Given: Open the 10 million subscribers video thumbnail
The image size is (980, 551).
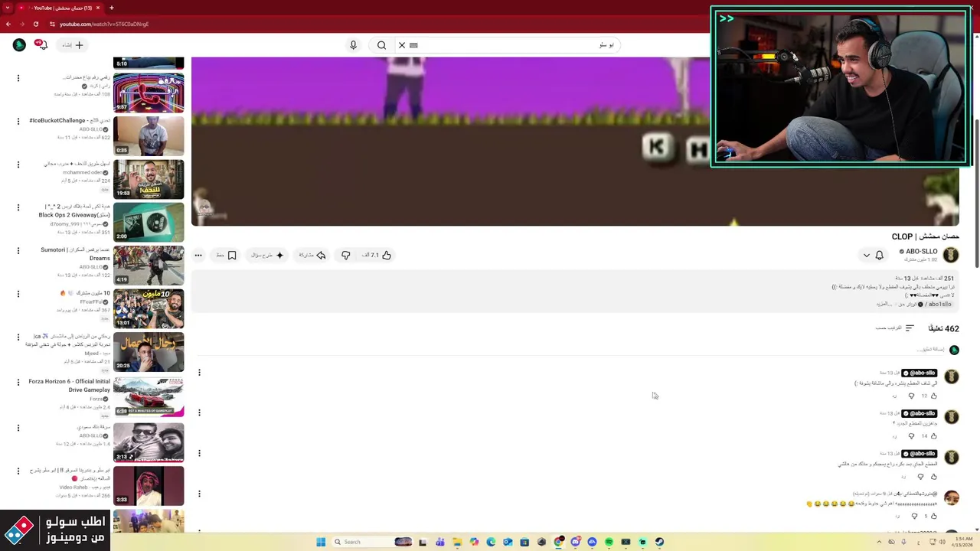Looking at the screenshot, I should (x=149, y=308).
